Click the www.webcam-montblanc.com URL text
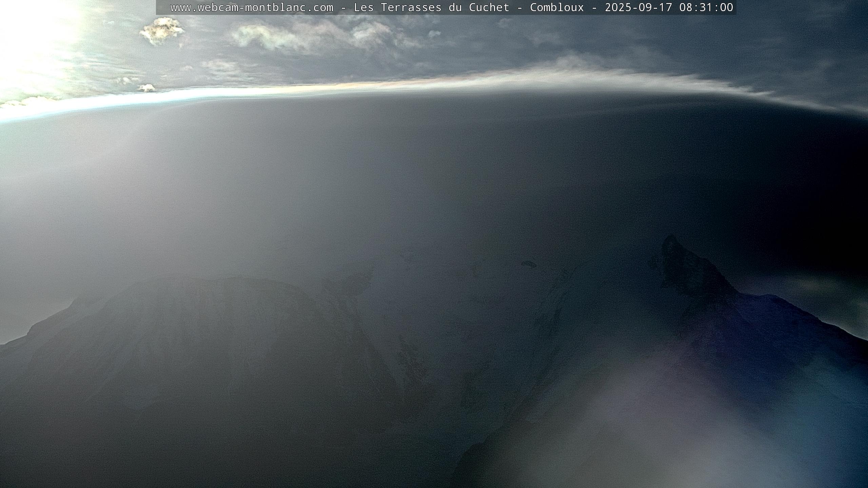Viewport: 868px width, 488px height. click(252, 7)
